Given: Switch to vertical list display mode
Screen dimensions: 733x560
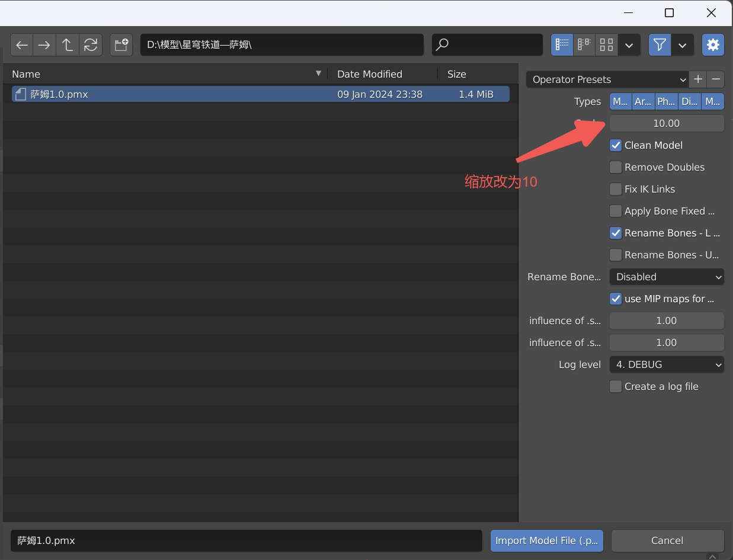Looking at the screenshot, I should [x=562, y=45].
